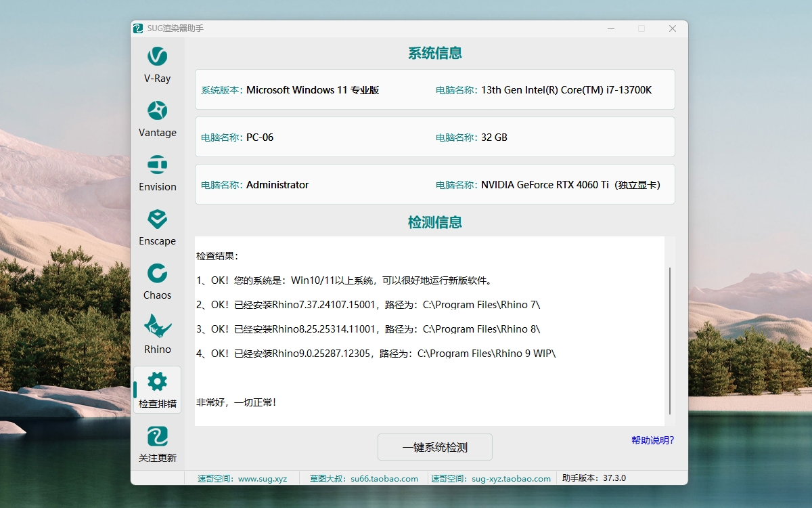812x508 pixels.
Task: Click the Rhino 7 install path line
Action: [x=368, y=305]
